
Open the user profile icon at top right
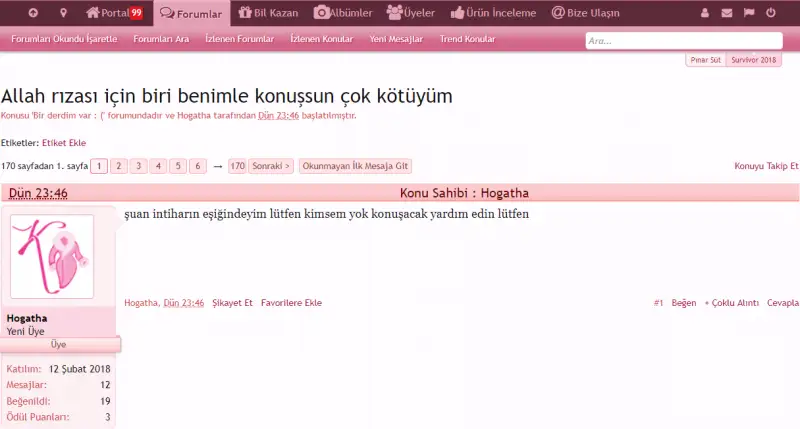click(704, 13)
